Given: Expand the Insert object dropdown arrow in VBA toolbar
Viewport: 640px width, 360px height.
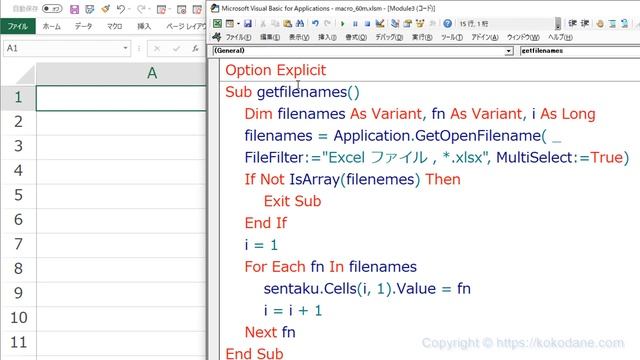Looking at the screenshot, I should pyautogui.click(x=238, y=24).
